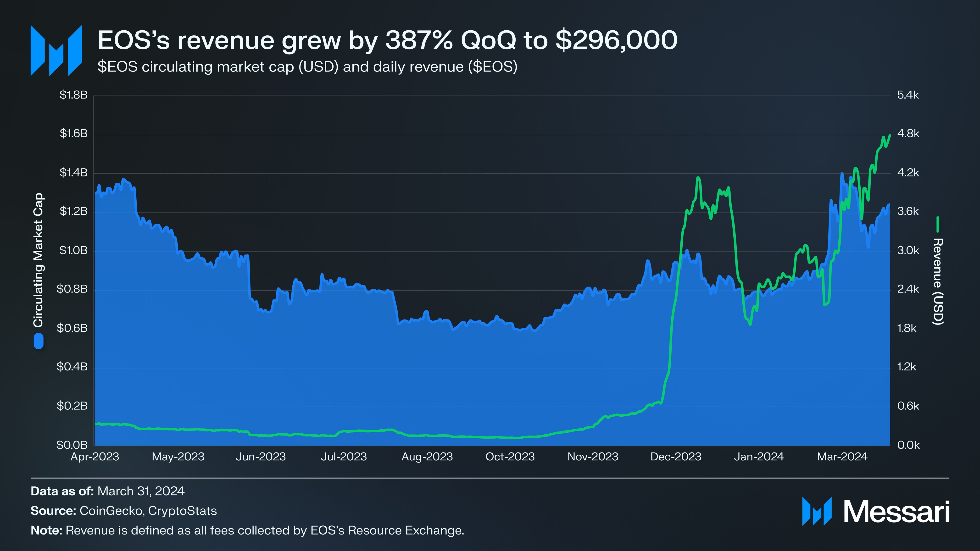This screenshot has width=980, height=551.
Task: Click the Note about EOS's Resource Exchange fees
Action: click(x=247, y=530)
